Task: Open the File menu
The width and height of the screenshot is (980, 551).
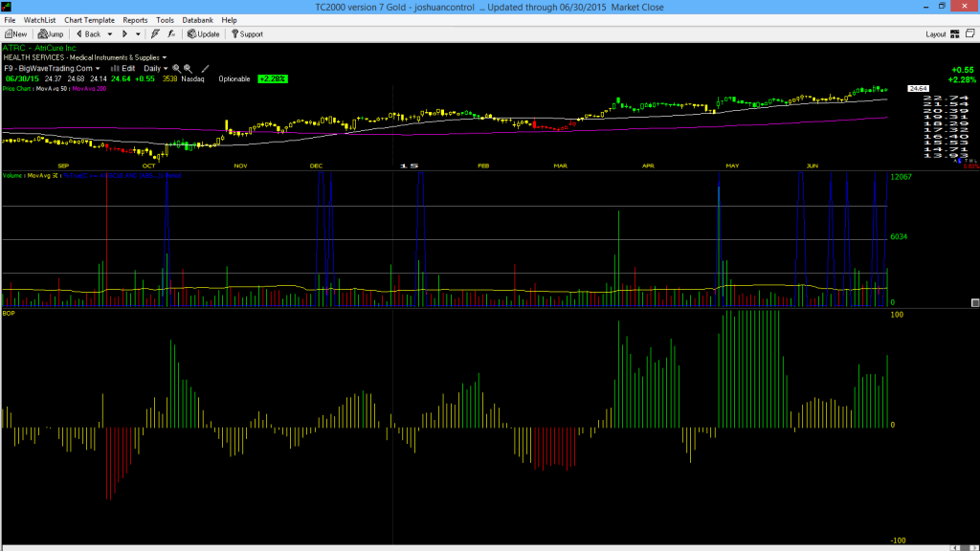Action: 10,20
